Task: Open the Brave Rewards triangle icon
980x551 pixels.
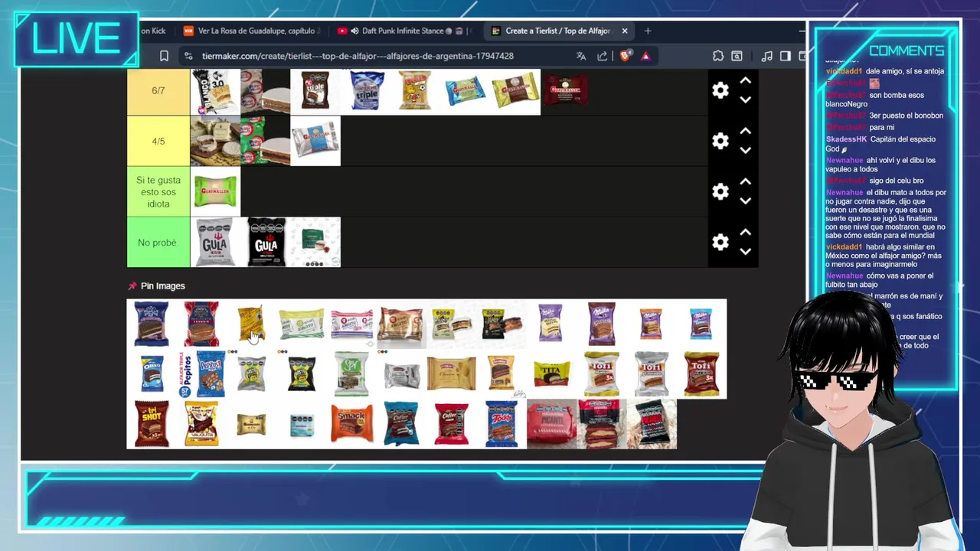Action: tap(645, 56)
